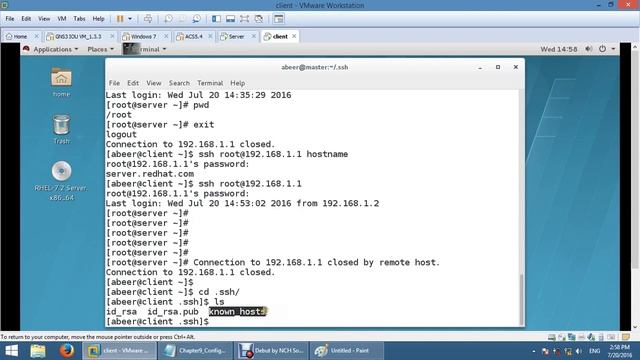The image size is (640, 360).
Task: Open power options dropdown beside pause button
Action: (130, 19)
